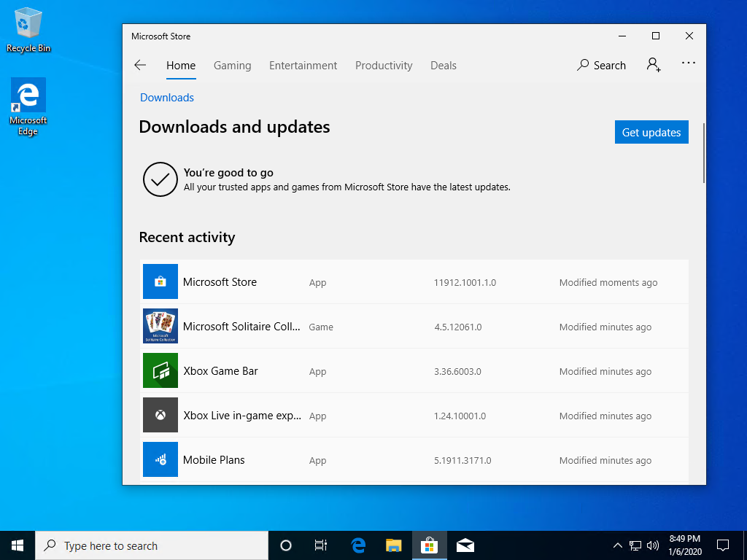
Task: Click the Xbox Live in-game experience icon
Action: point(160,415)
